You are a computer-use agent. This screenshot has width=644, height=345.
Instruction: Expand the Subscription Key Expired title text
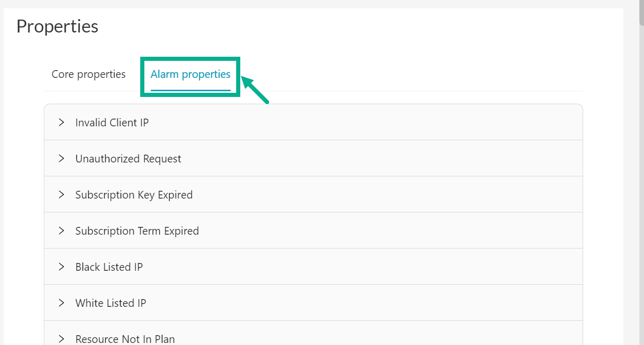[134, 195]
